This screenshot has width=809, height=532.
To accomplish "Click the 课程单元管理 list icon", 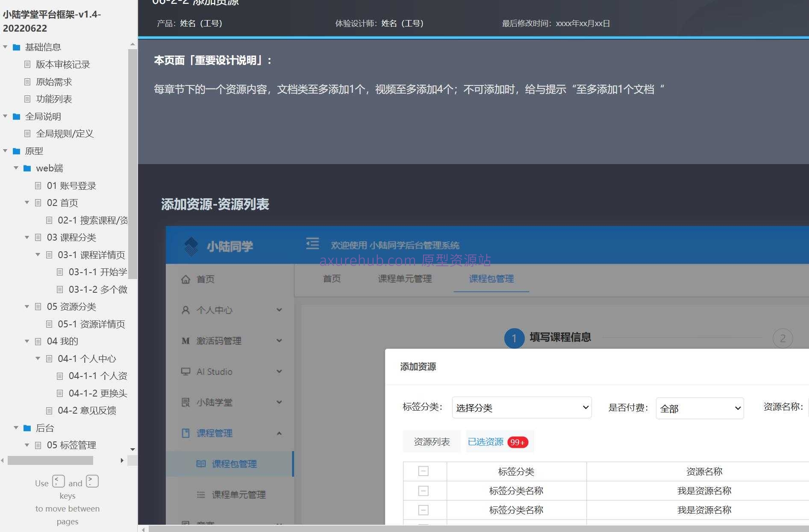I will coord(201,494).
